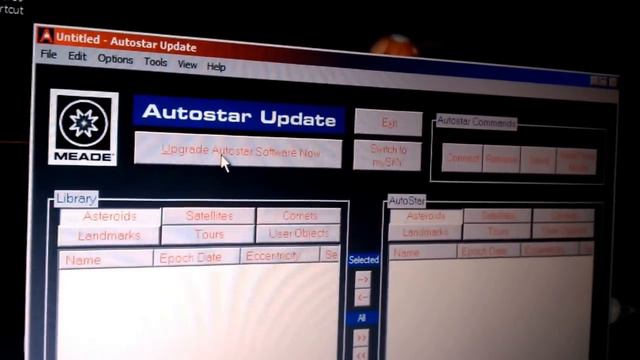
Task: Move selected item left with <- button
Action: tap(362, 298)
